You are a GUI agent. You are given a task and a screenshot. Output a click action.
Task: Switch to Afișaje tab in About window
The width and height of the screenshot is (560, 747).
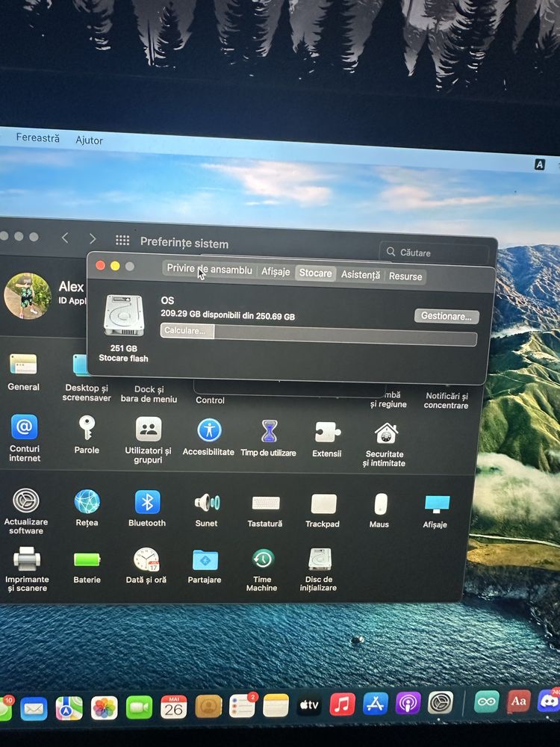276,272
